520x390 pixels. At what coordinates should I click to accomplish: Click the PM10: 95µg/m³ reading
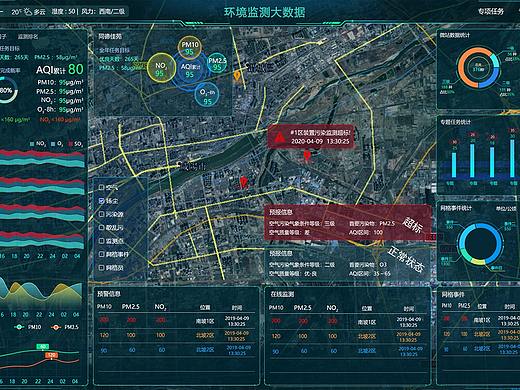point(60,82)
